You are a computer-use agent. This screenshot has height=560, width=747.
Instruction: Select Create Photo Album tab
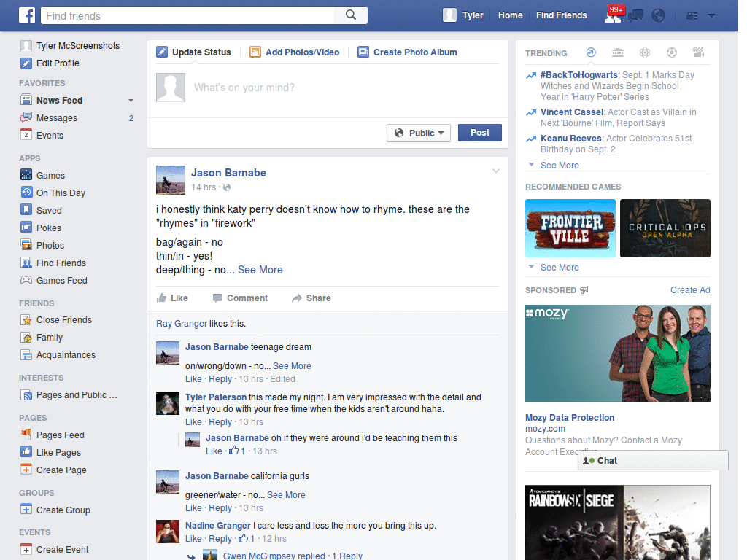407,52
